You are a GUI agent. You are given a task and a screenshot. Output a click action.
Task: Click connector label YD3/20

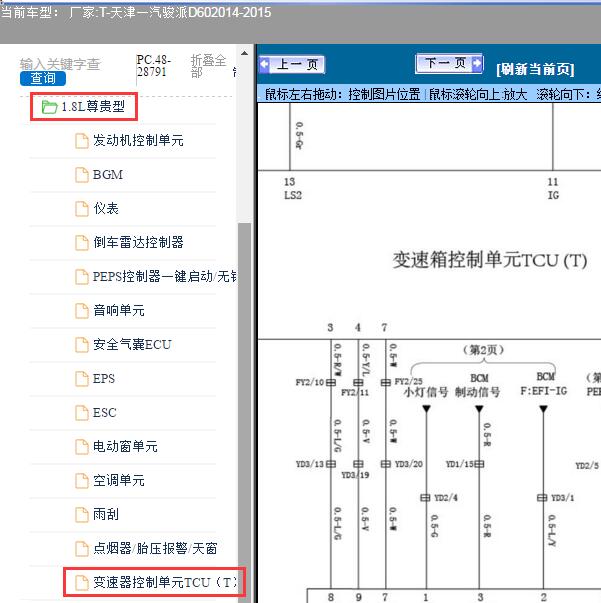409,464
